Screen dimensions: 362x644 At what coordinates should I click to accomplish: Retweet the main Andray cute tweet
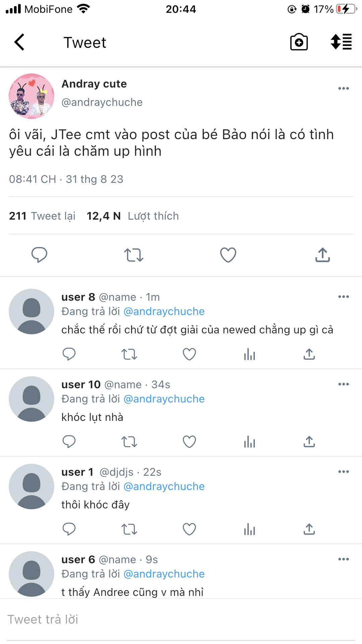click(x=134, y=255)
